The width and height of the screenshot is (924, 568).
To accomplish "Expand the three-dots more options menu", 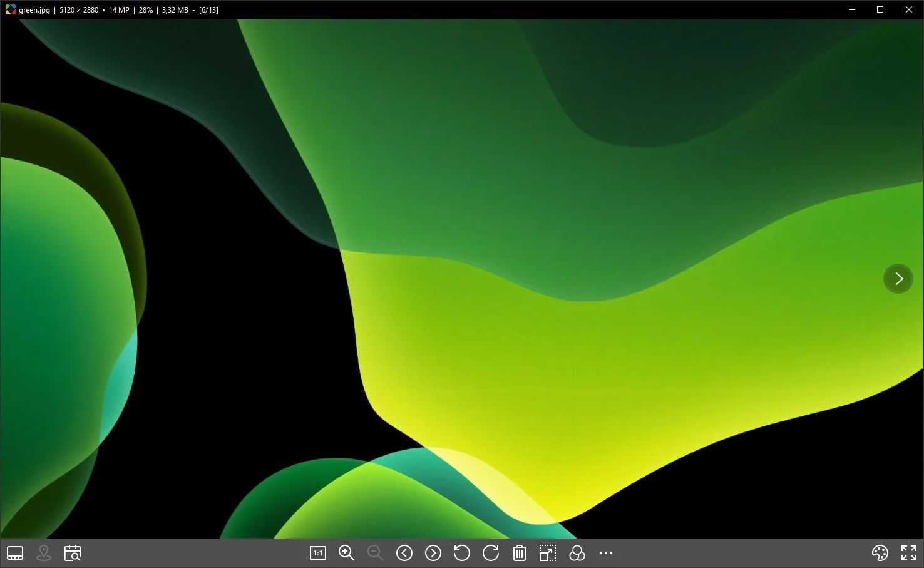I will click(606, 553).
